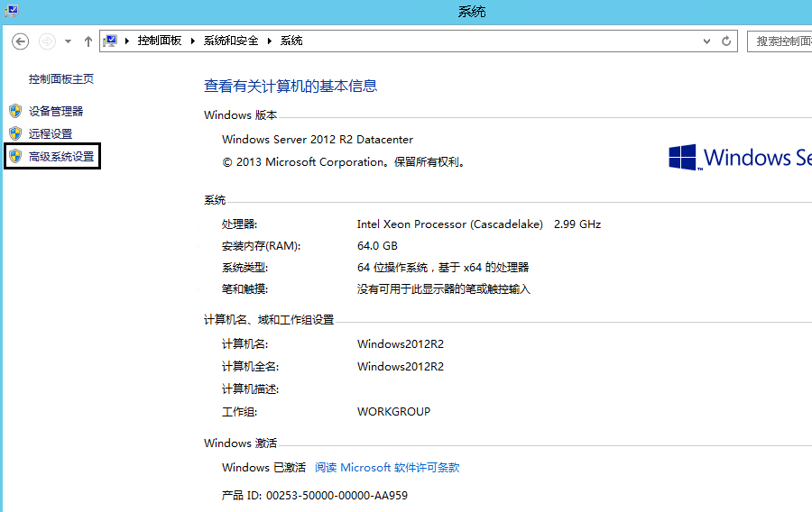
Task: Expand the arrow after 系统和安全 breadcrumb
Action: pyautogui.click(x=269, y=41)
